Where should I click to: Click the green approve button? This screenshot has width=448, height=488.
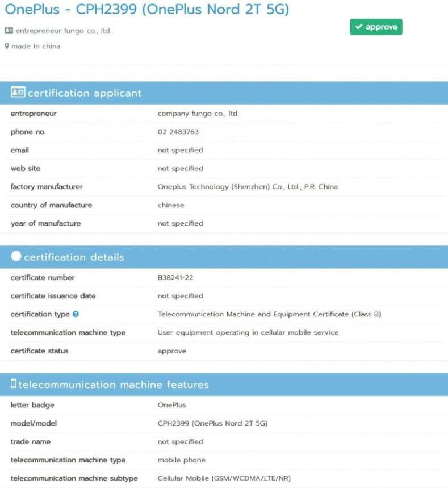point(376,27)
